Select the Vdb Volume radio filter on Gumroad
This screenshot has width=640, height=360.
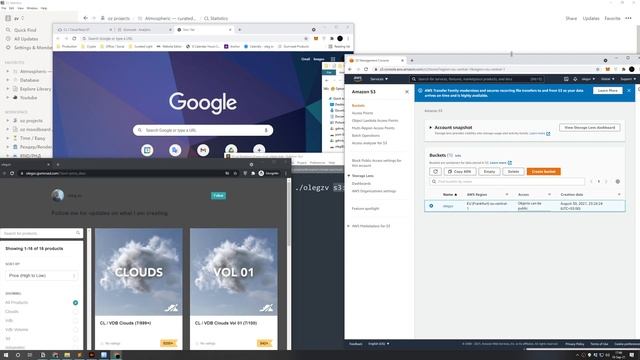[x=76, y=329]
